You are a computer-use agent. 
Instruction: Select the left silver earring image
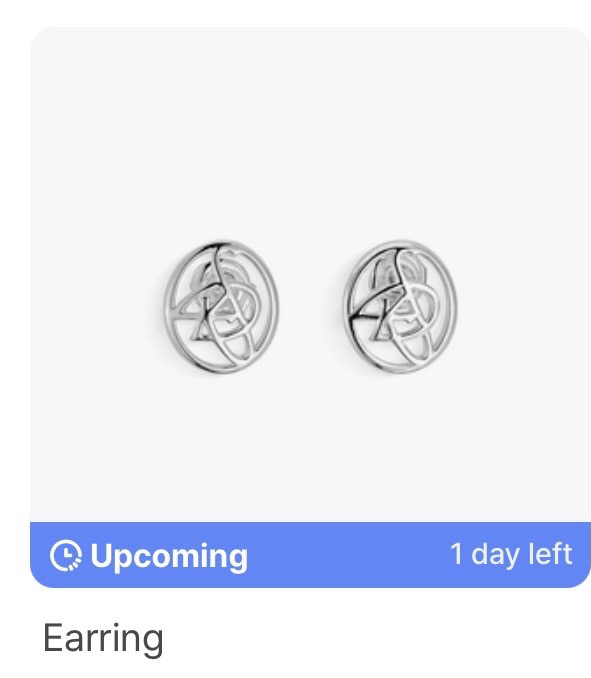(x=221, y=307)
